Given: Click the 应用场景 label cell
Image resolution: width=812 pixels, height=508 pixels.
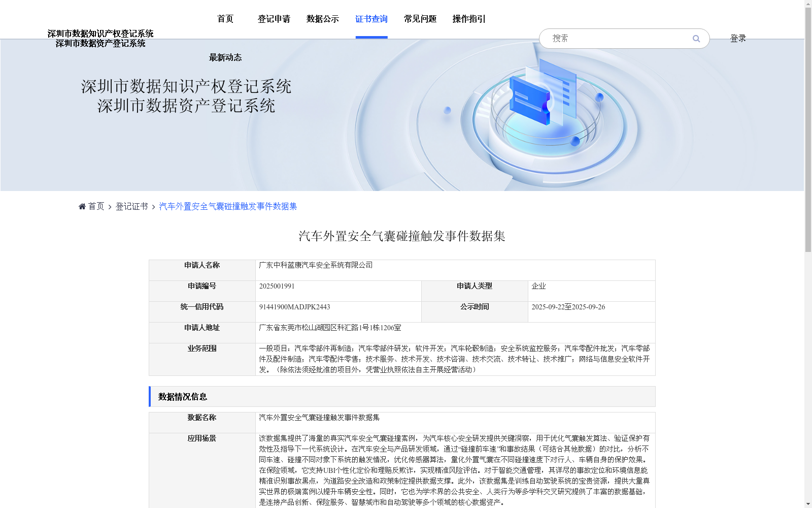Looking at the screenshot, I should [202, 470].
